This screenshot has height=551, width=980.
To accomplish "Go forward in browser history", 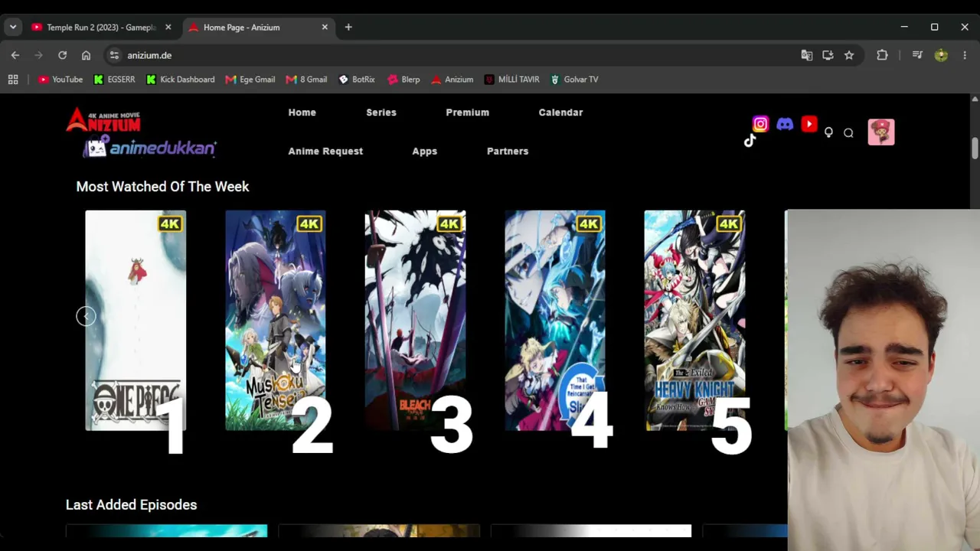I will 38,55.
